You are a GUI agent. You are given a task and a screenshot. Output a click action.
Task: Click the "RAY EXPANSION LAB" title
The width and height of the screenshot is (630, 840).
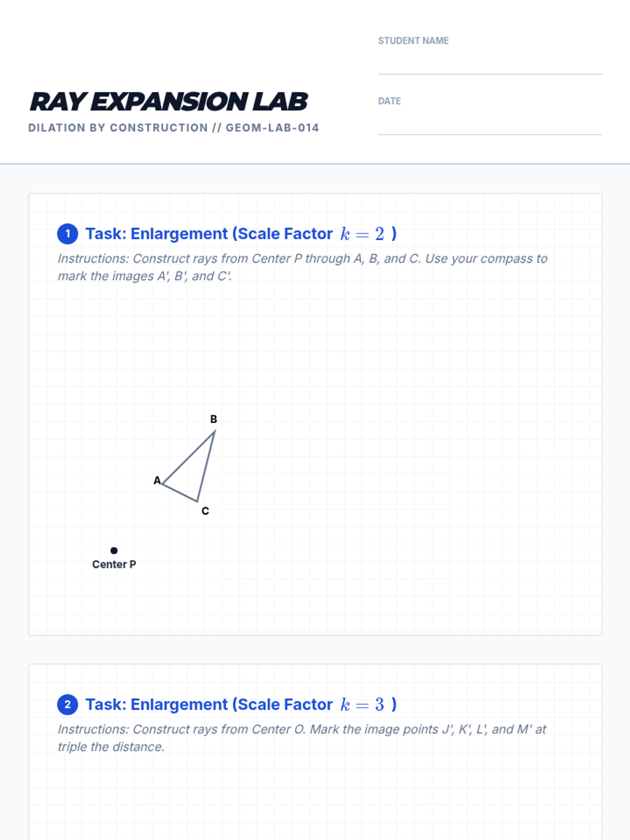click(169, 102)
